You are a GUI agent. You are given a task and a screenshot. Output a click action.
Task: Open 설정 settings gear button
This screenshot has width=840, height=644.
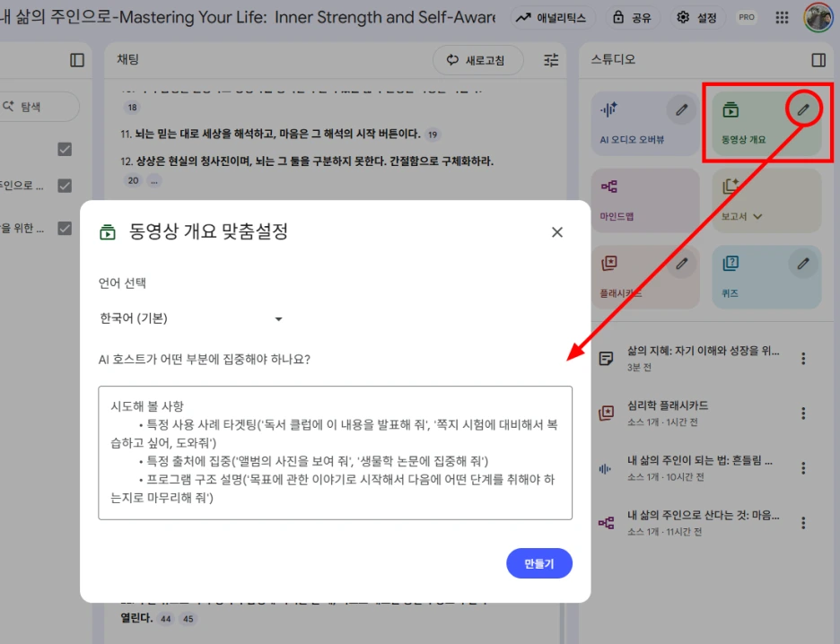(x=696, y=18)
